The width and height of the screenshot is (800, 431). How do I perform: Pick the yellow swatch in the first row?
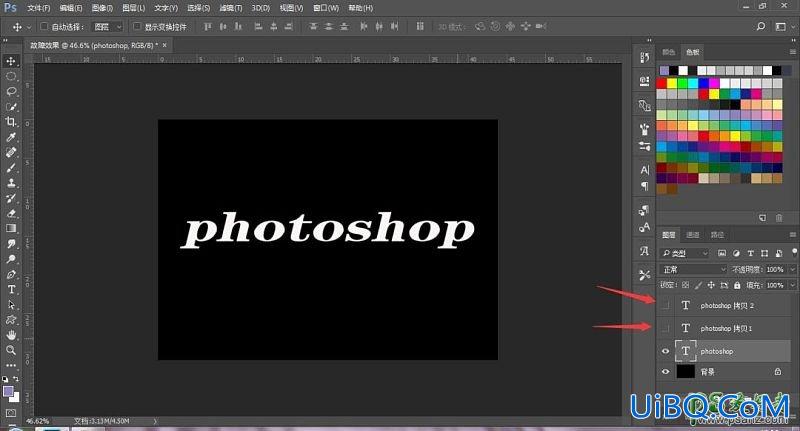[672, 83]
